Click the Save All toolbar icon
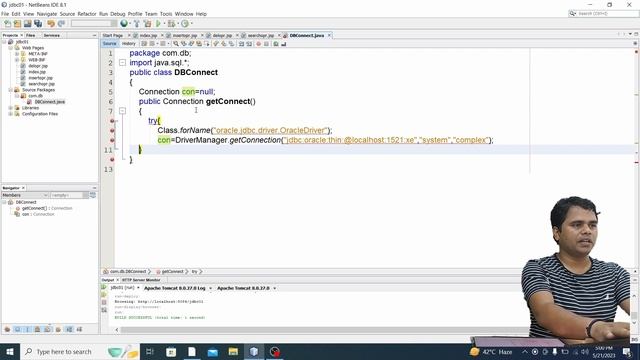640x360 pixels. click(x=38, y=24)
